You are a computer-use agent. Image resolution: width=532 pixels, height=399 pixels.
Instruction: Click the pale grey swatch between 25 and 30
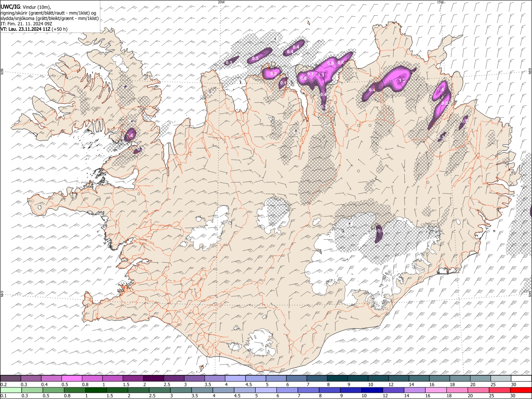click(x=501, y=378)
